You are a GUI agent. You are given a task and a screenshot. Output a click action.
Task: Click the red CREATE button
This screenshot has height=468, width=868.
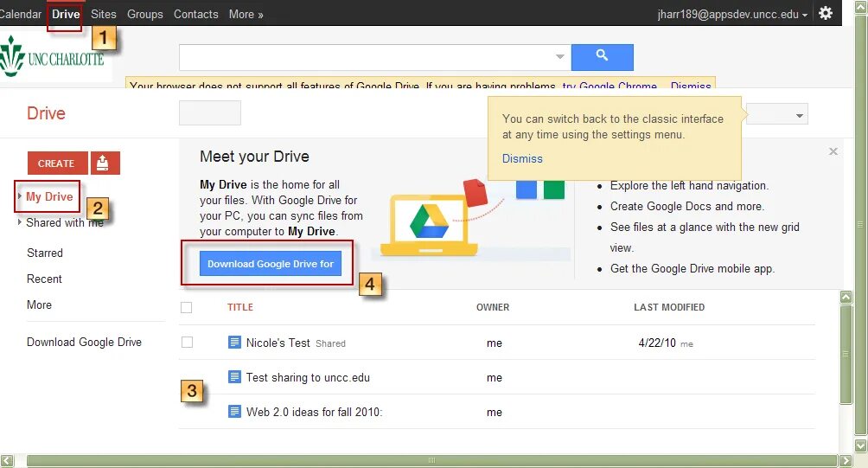58,163
